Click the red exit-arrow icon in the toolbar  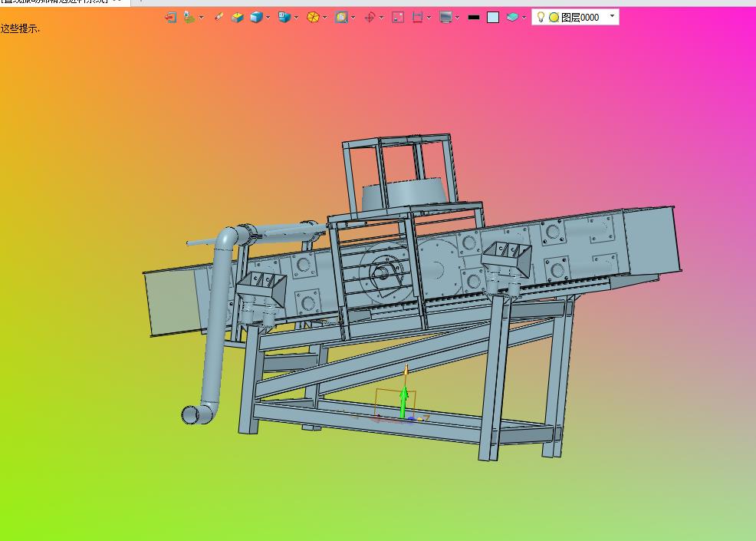[x=170, y=18]
